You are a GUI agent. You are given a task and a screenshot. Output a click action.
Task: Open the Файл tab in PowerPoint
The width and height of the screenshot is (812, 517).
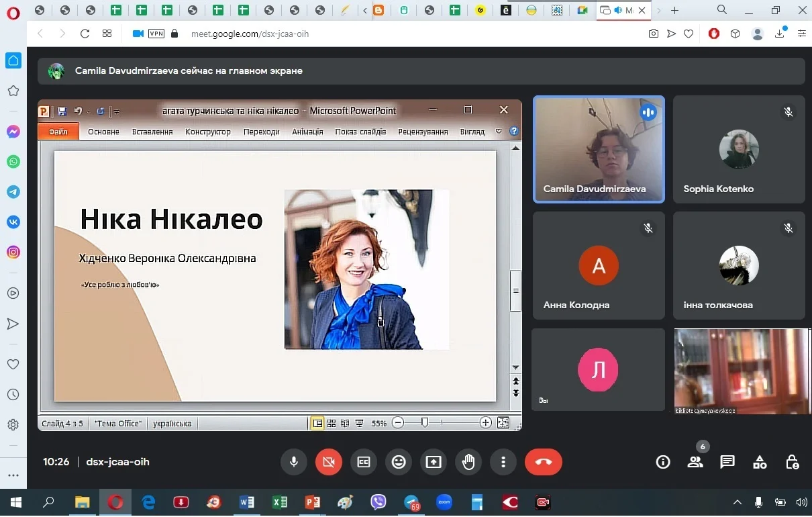point(58,132)
